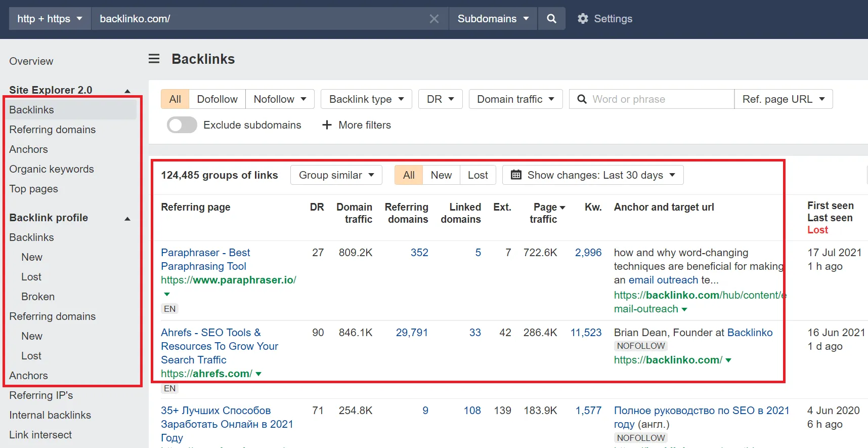Collapse the Site Explorer 2.0 section arrow
868x448 pixels.
(x=127, y=91)
